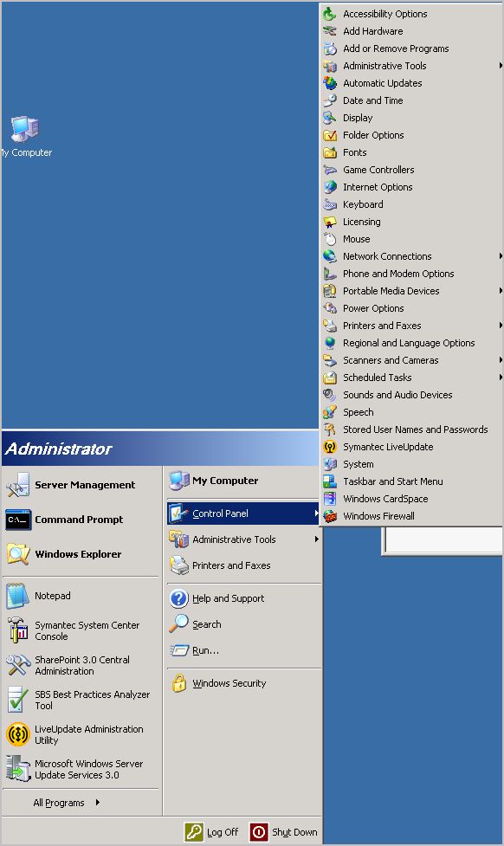Launch Symantec System Center Console
The height and width of the screenshot is (846, 504).
pos(81,630)
